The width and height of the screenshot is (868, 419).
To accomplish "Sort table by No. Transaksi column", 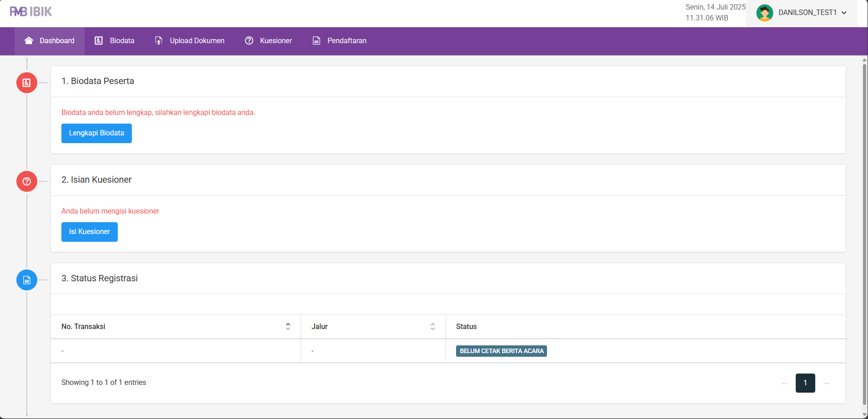I will pyautogui.click(x=288, y=326).
